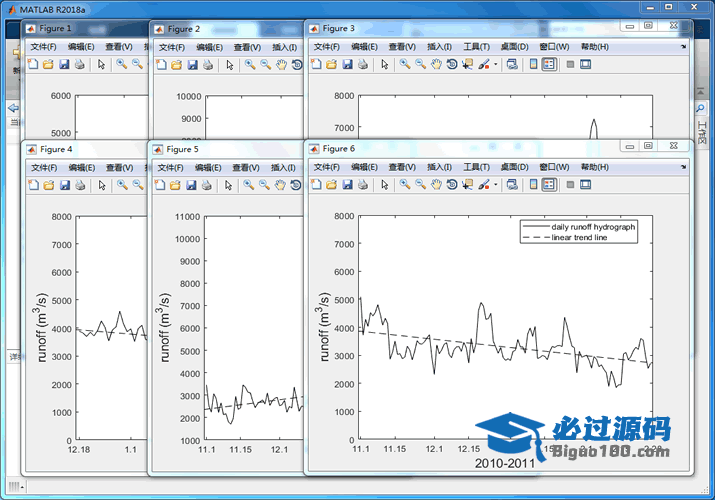Screen dimensions: 715x500
Task: Click 'linear trend line' legend entry
Action: [x=579, y=237]
